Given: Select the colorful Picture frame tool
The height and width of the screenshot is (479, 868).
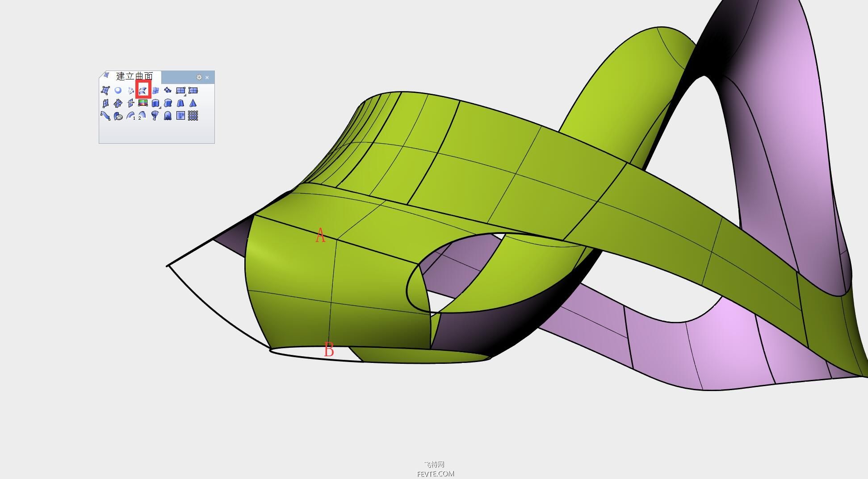Looking at the screenshot, I should pos(143,103).
